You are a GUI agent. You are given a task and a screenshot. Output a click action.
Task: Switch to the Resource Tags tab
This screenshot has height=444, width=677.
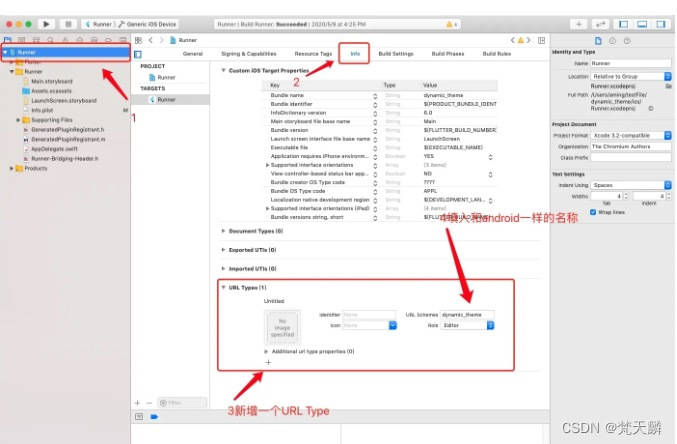(x=313, y=54)
